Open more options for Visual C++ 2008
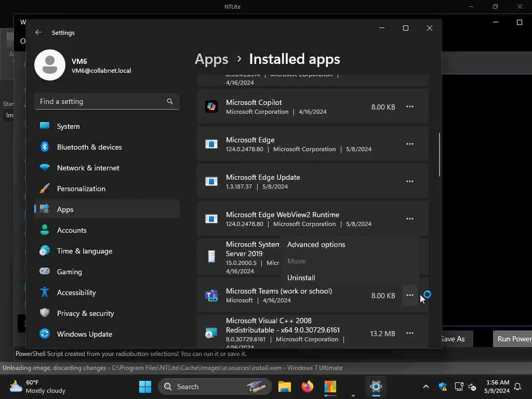The height and width of the screenshot is (399, 532). point(410,333)
